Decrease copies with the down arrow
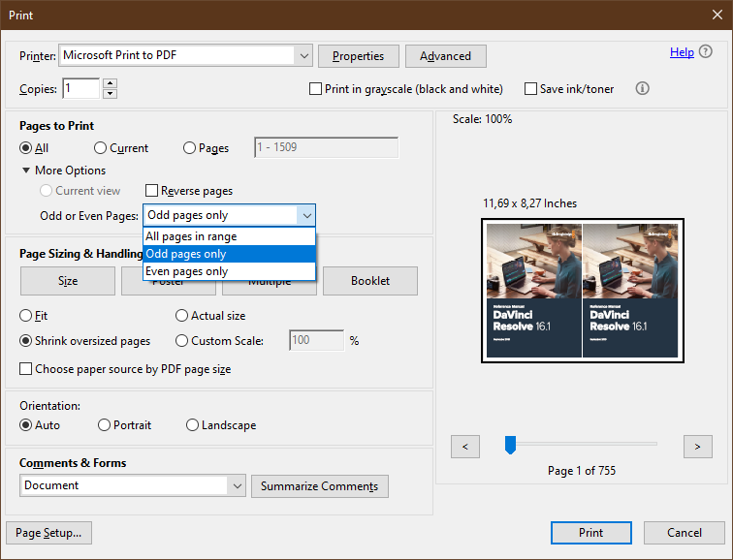733x560 pixels. pyautogui.click(x=110, y=93)
